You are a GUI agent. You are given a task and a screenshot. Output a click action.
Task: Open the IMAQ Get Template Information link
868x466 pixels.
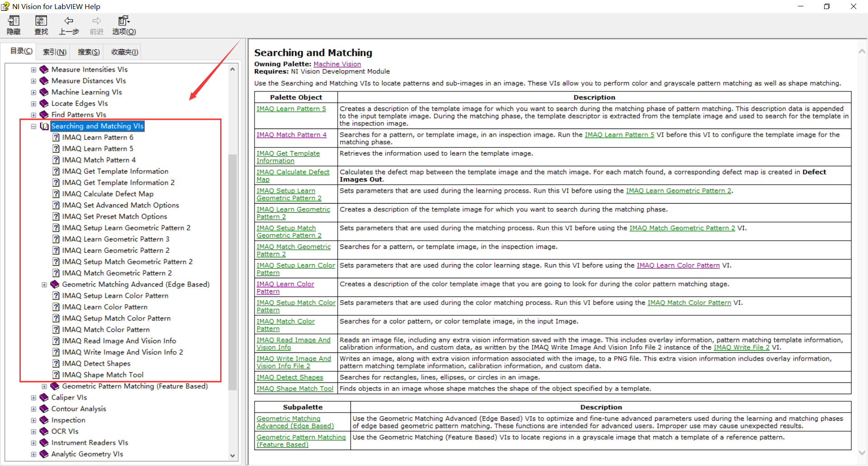288,157
